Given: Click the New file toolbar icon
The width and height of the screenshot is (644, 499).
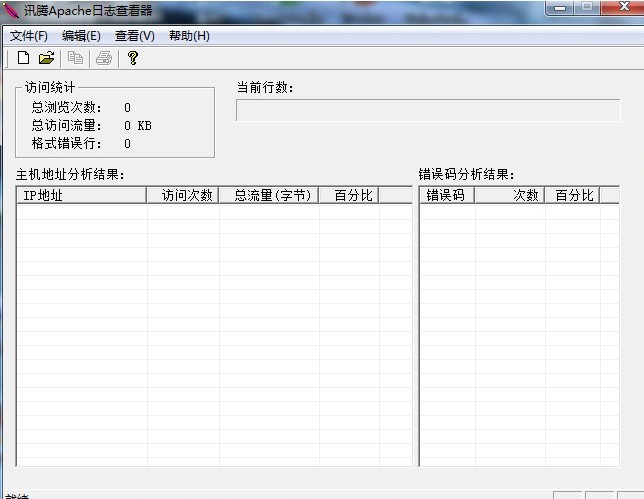Looking at the screenshot, I should tap(23, 58).
